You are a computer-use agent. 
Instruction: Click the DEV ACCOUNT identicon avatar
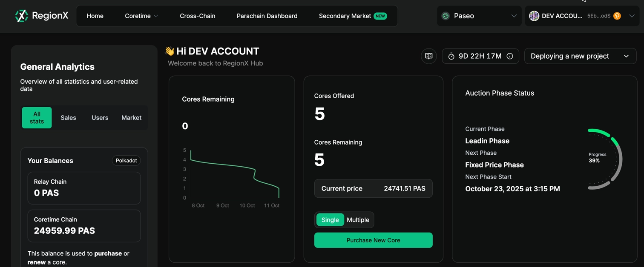[534, 16]
